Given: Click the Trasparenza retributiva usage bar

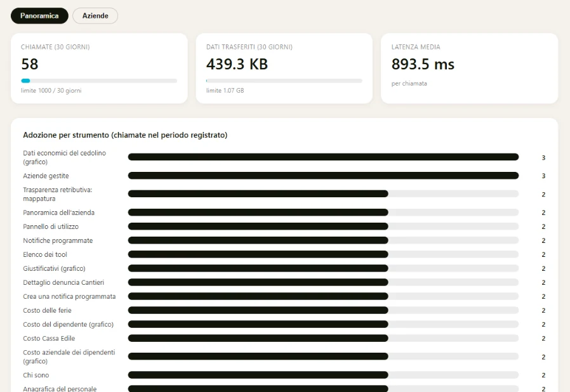Looking at the screenshot, I should pyautogui.click(x=323, y=194).
